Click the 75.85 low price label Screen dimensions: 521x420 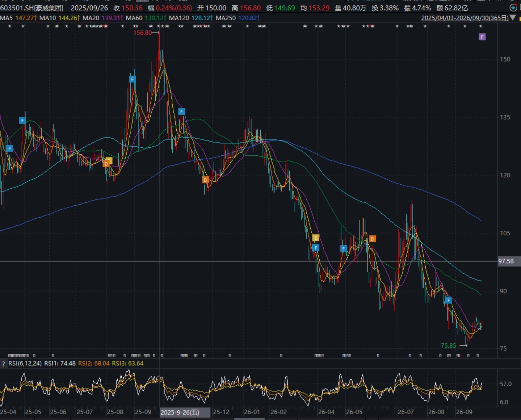pos(448,345)
